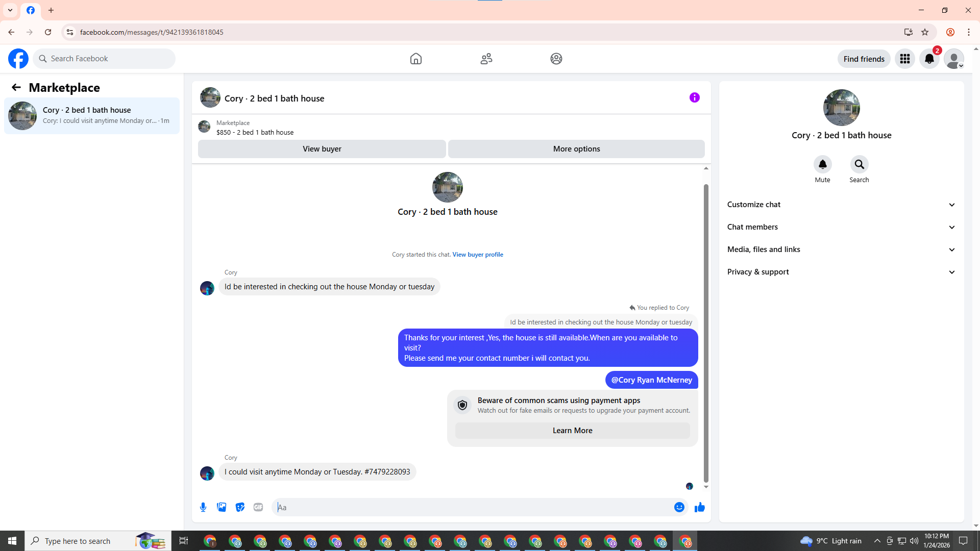The width and height of the screenshot is (980, 551).
Task: Send a thumbs-up like
Action: 699,507
